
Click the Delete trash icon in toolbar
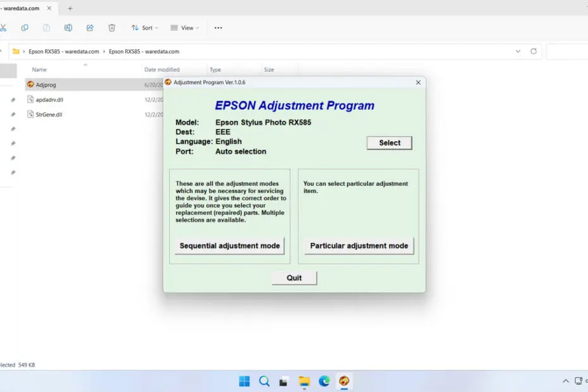[112, 28]
